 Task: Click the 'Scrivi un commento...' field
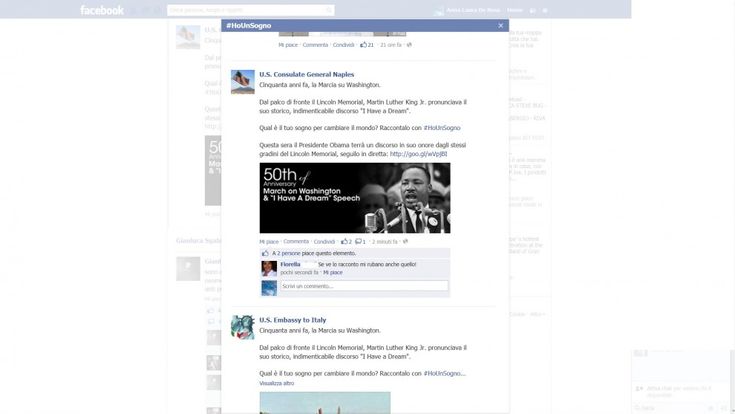point(364,286)
